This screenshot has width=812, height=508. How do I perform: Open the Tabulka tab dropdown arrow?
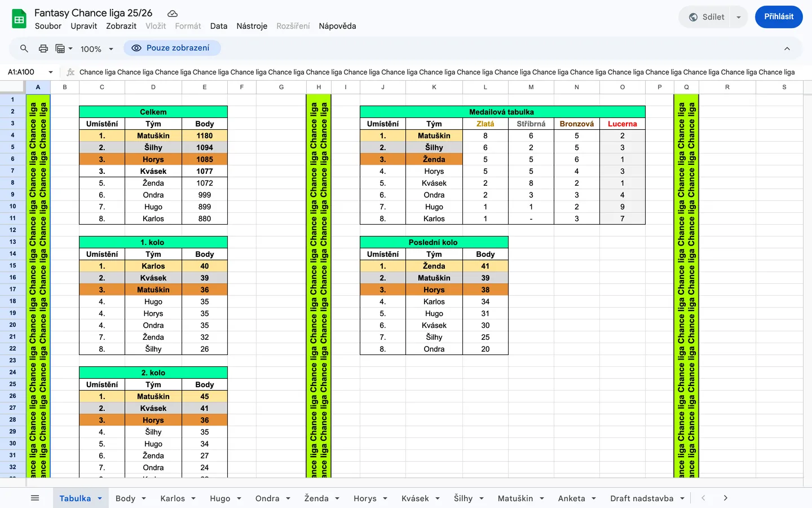100,498
